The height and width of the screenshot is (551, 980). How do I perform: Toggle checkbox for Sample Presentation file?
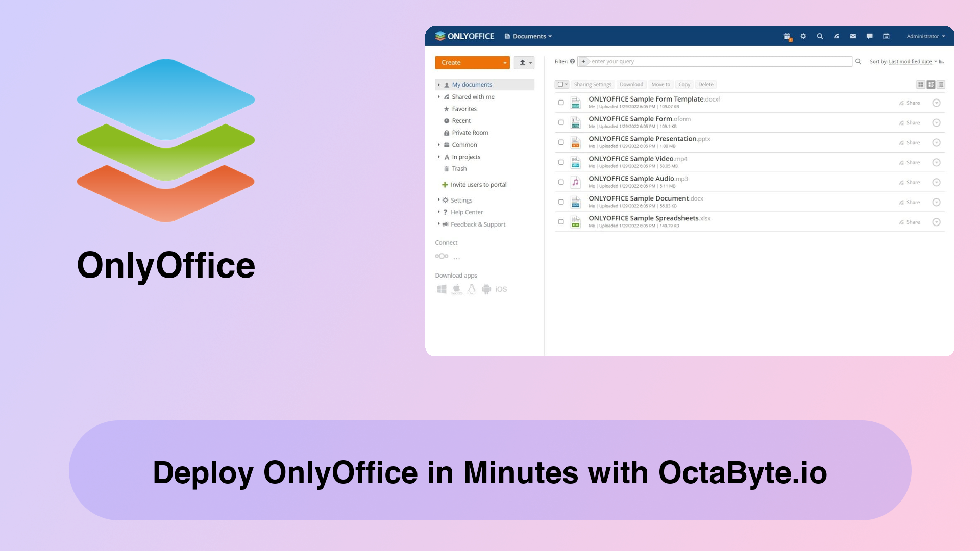(x=560, y=142)
